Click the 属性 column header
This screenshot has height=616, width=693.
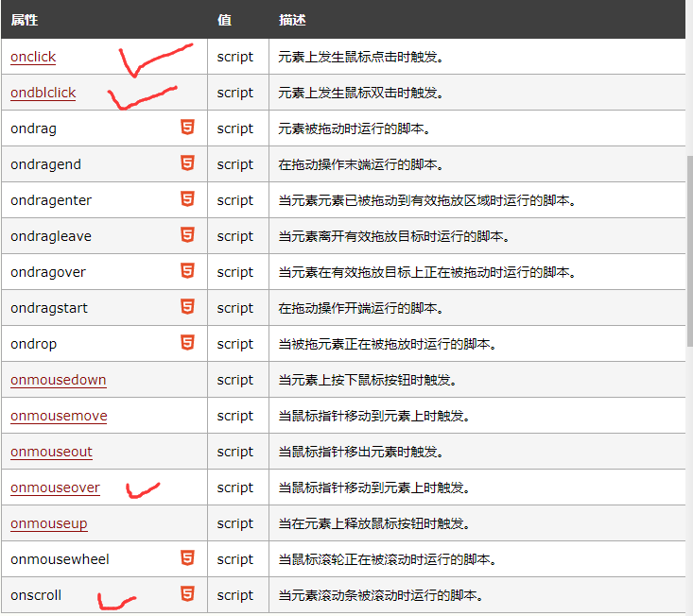coord(25,20)
